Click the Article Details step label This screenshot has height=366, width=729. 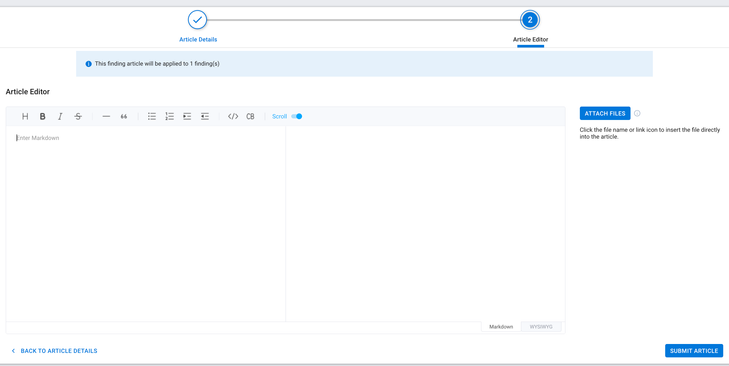click(x=198, y=40)
